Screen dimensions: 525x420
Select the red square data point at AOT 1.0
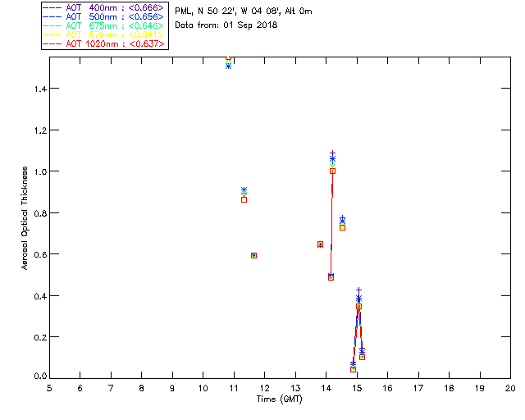[x=332, y=171]
